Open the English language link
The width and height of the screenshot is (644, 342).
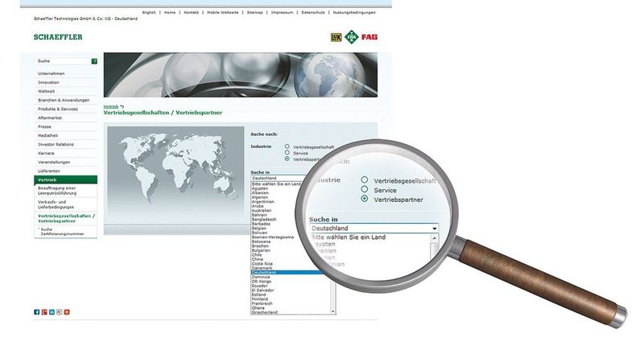(149, 13)
